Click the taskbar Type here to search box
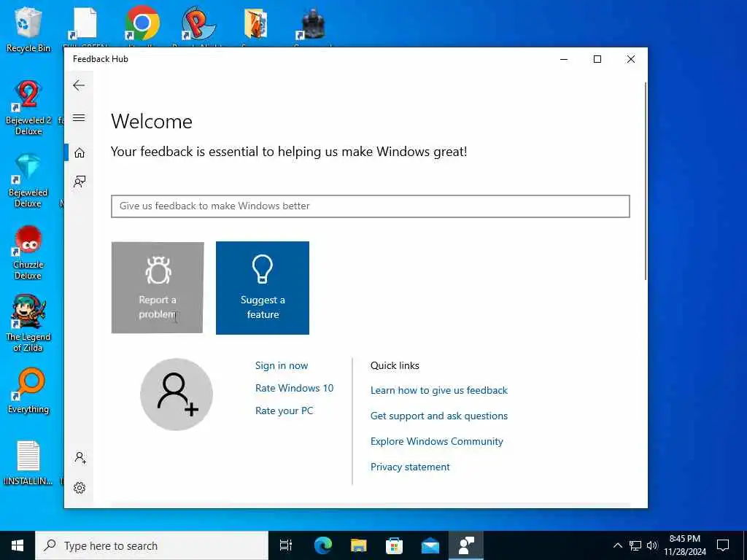Screen dimensions: 747x560 point(152,545)
